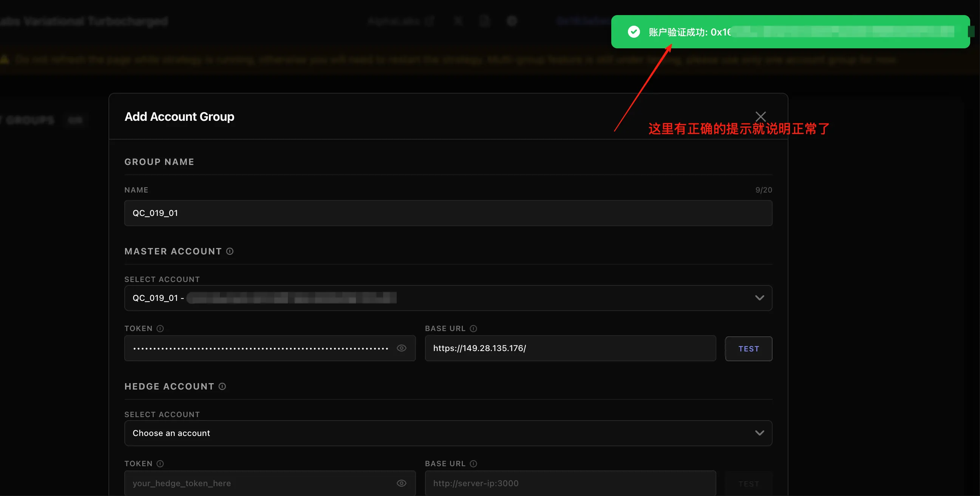980x496 pixels.
Task: Show master account token value
Action: click(x=401, y=348)
